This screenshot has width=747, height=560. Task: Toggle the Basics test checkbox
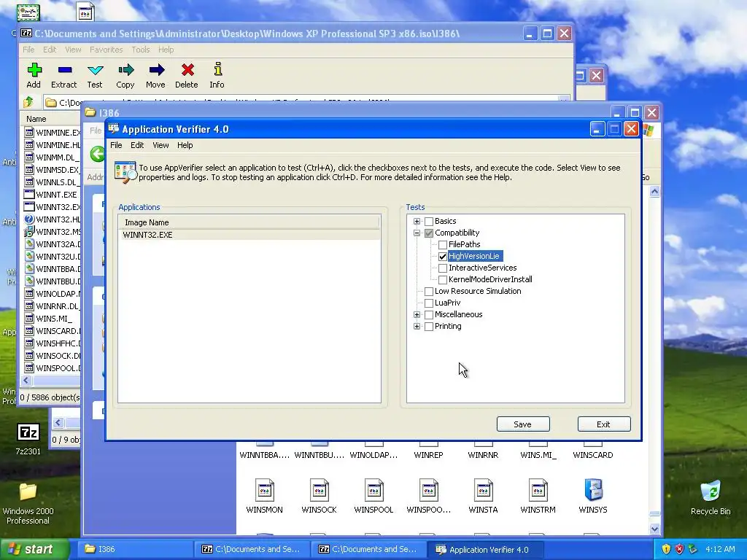(x=429, y=222)
